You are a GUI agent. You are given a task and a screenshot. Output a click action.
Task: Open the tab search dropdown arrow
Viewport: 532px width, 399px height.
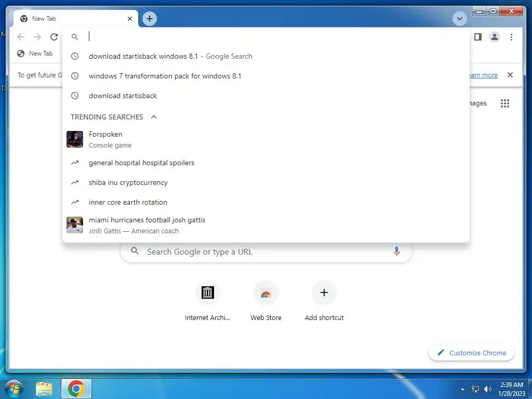tap(459, 18)
